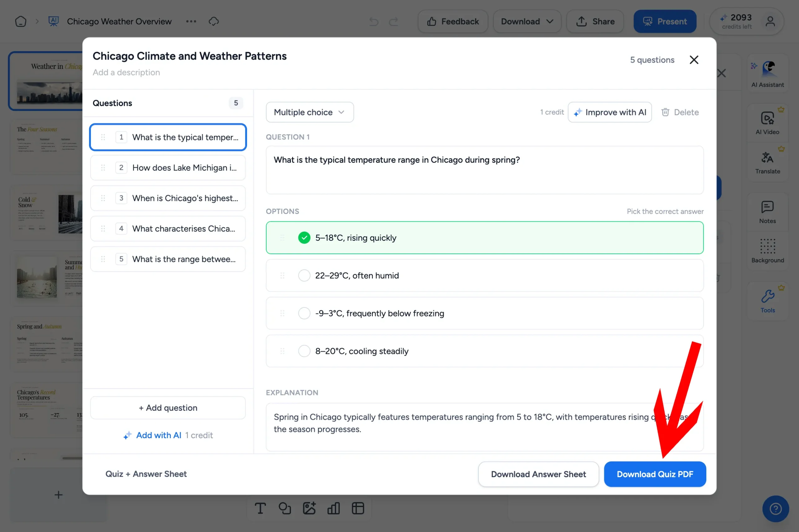Click the Chicago Weather Overview title
This screenshot has width=799, height=532.
[119, 22]
